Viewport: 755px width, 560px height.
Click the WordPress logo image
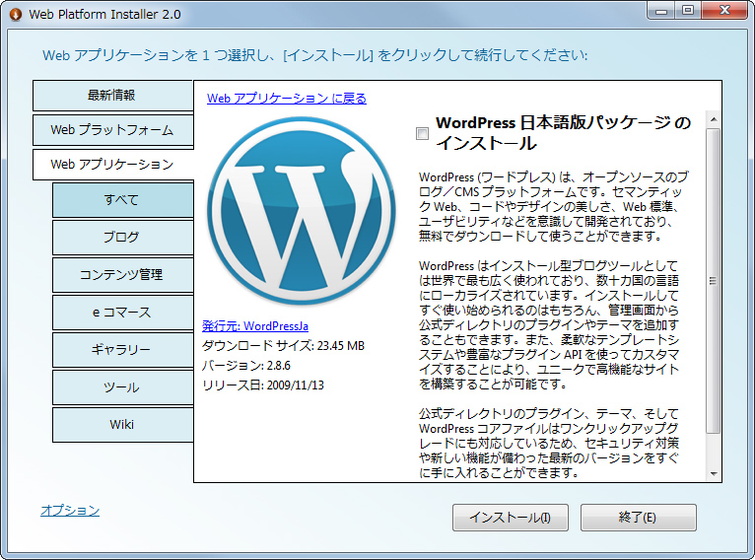(302, 210)
